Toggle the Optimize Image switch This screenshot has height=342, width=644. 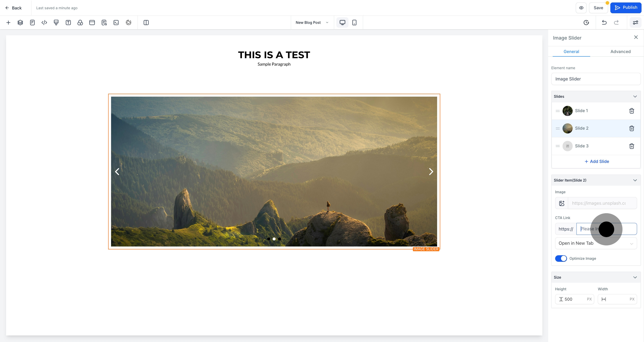pyautogui.click(x=561, y=258)
